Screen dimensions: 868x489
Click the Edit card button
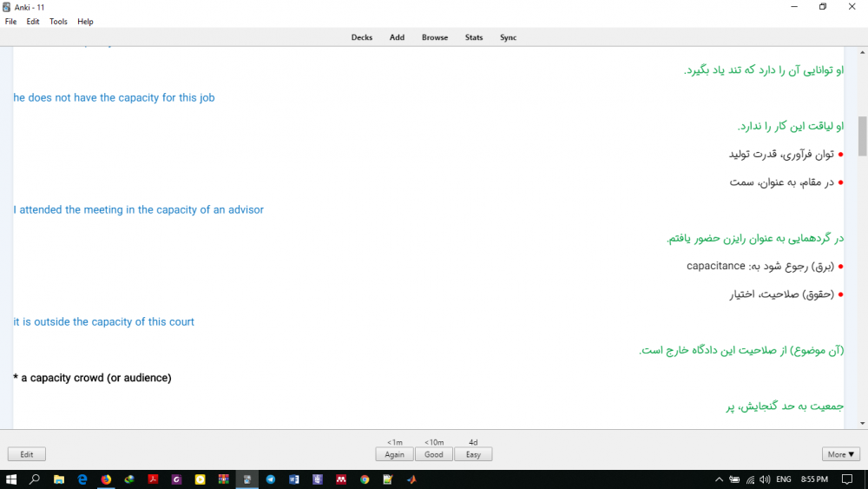27,454
